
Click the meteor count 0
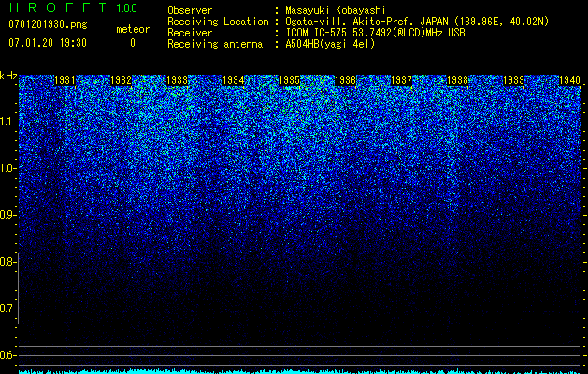(133, 43)
